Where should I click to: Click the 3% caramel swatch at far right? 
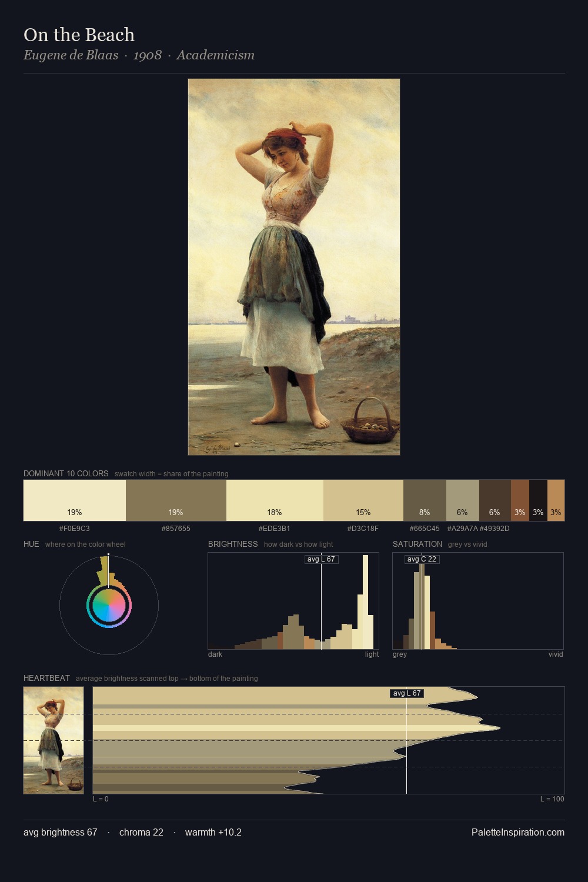pos(556,500)
